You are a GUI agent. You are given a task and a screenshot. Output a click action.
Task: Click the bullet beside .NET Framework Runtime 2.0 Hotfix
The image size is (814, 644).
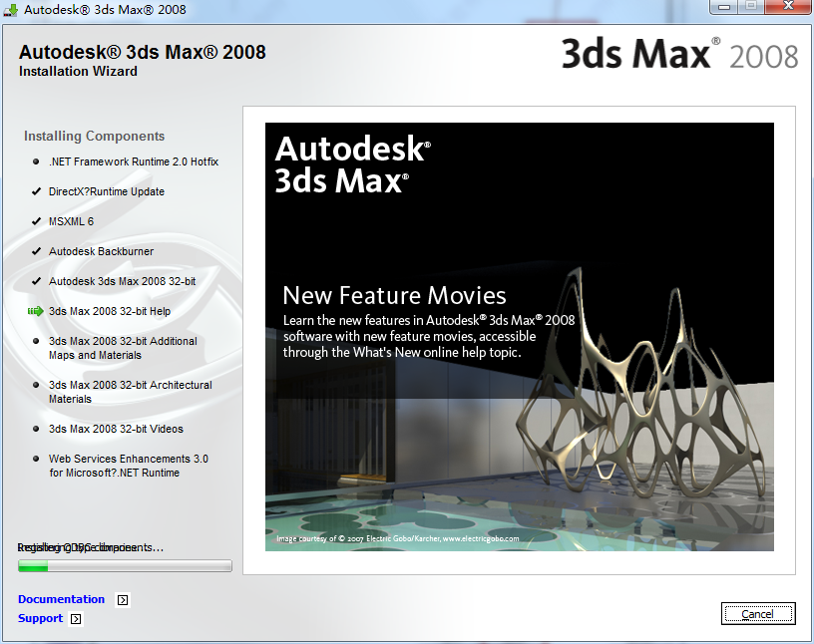36,161
